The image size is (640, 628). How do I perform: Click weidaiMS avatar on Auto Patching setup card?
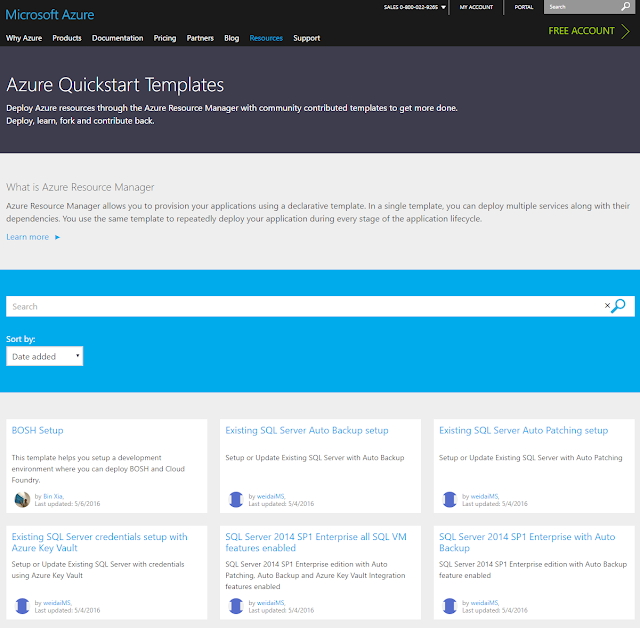[449, 499]
